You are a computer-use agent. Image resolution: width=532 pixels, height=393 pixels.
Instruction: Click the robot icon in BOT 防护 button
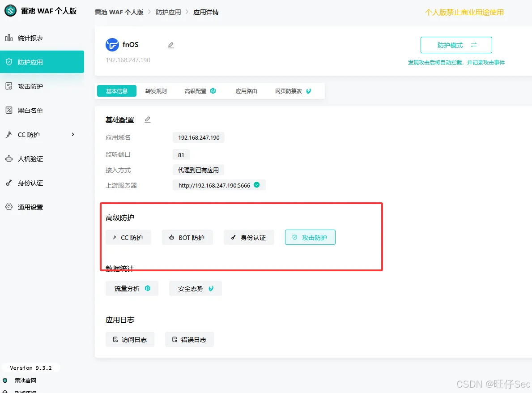[172, 238]
